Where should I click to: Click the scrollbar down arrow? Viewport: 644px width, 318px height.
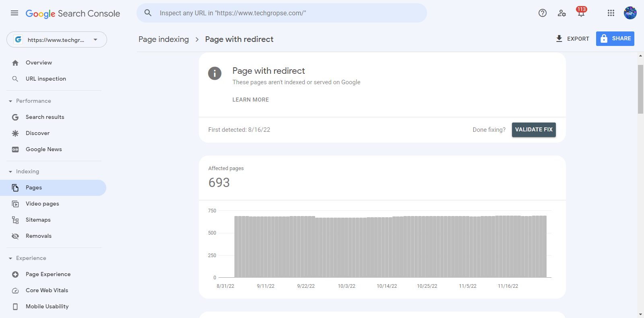click(x=640, y=314)
